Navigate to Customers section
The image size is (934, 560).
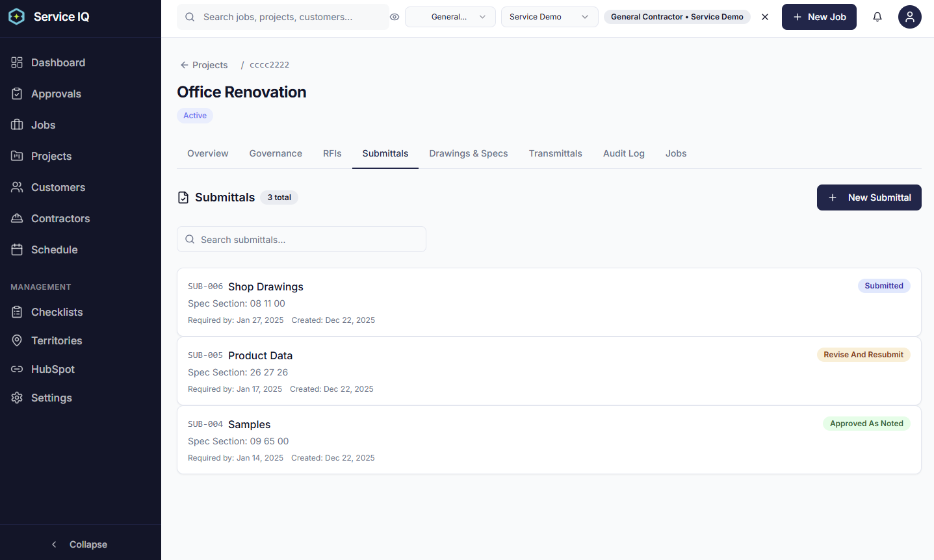pos(81,187)
